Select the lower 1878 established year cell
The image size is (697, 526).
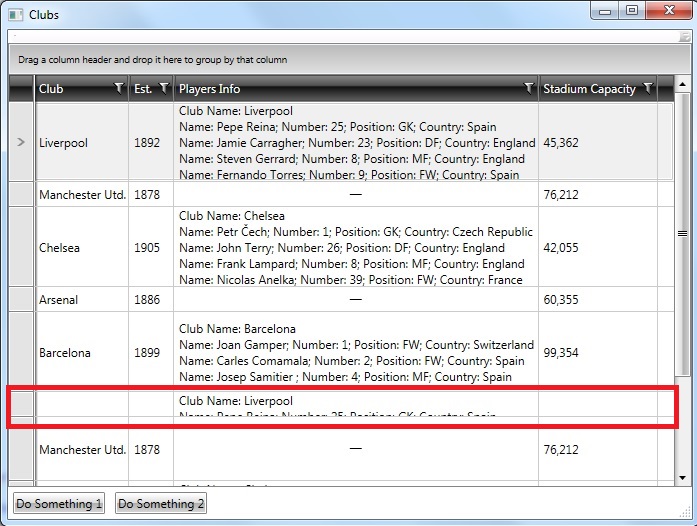[151, 450]
